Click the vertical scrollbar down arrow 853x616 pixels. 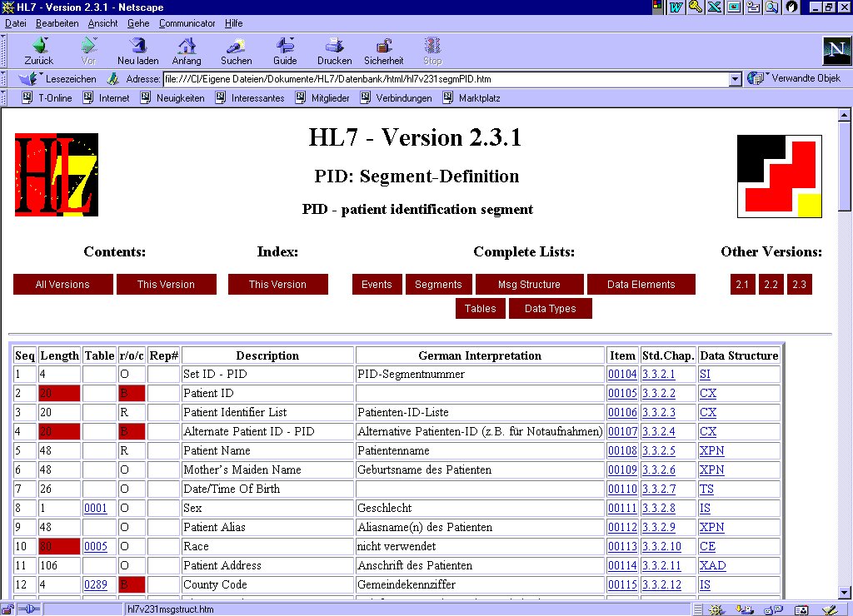[844, 590]
